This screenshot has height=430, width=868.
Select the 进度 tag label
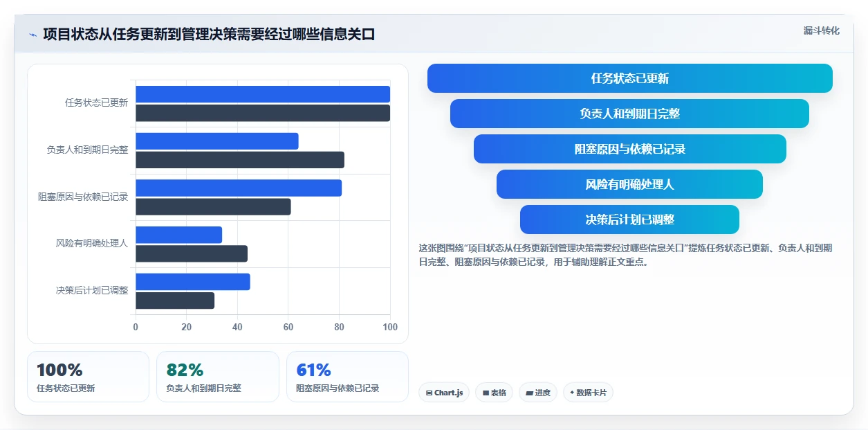coord(543,393)
